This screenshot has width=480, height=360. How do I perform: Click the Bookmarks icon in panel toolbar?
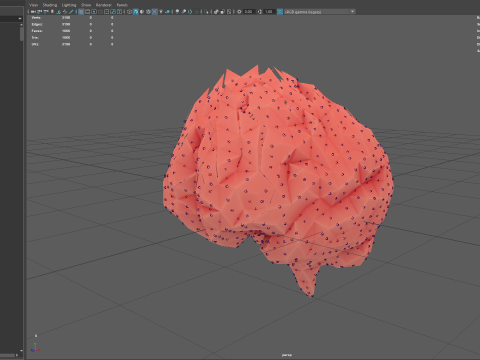[52, 12]
